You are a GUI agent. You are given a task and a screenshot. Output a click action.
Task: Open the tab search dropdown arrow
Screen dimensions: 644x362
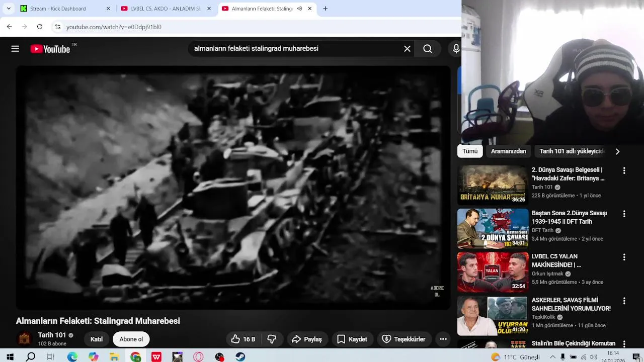pyautogui.click(x=9, y=9)
